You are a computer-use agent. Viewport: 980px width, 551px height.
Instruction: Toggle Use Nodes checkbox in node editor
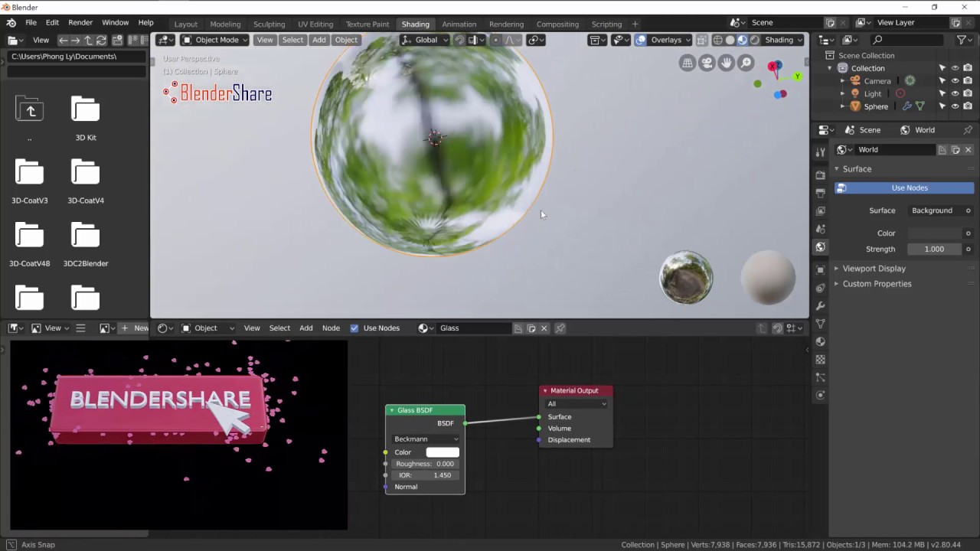point(354,328)
